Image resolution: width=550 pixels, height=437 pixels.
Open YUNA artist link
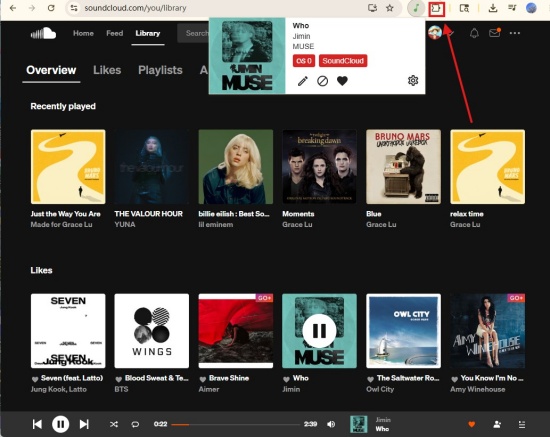tap(125, 224)
